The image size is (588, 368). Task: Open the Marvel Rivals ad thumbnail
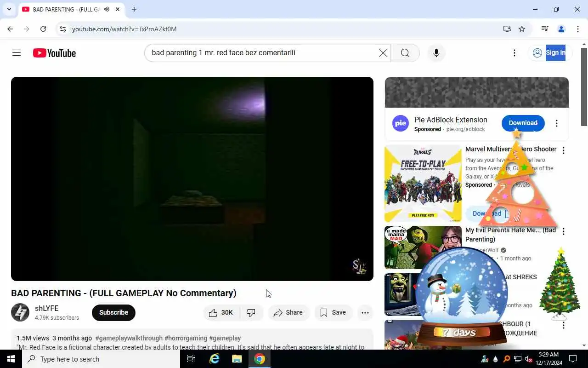(x=423, y=184)
